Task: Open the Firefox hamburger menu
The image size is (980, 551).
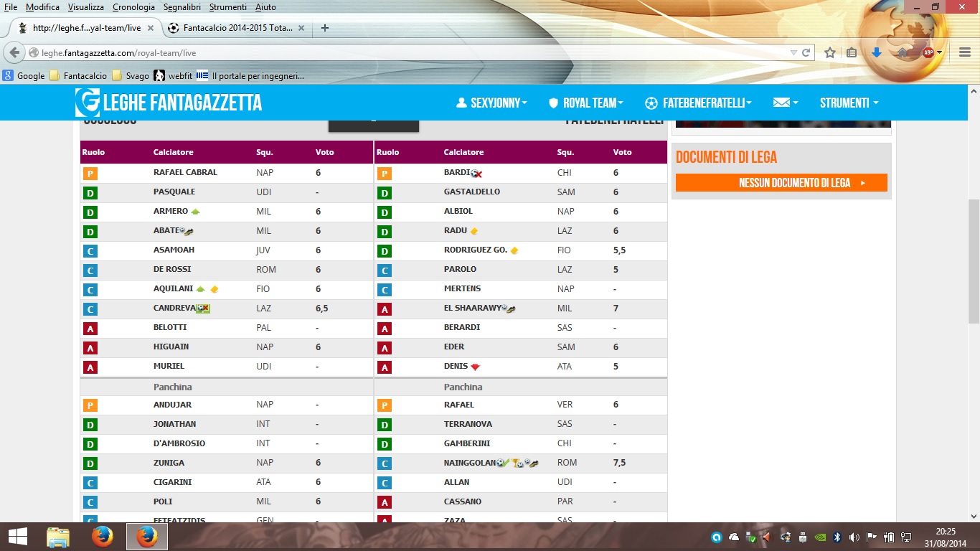Action: pyautogui.click(x=965, y=52)
